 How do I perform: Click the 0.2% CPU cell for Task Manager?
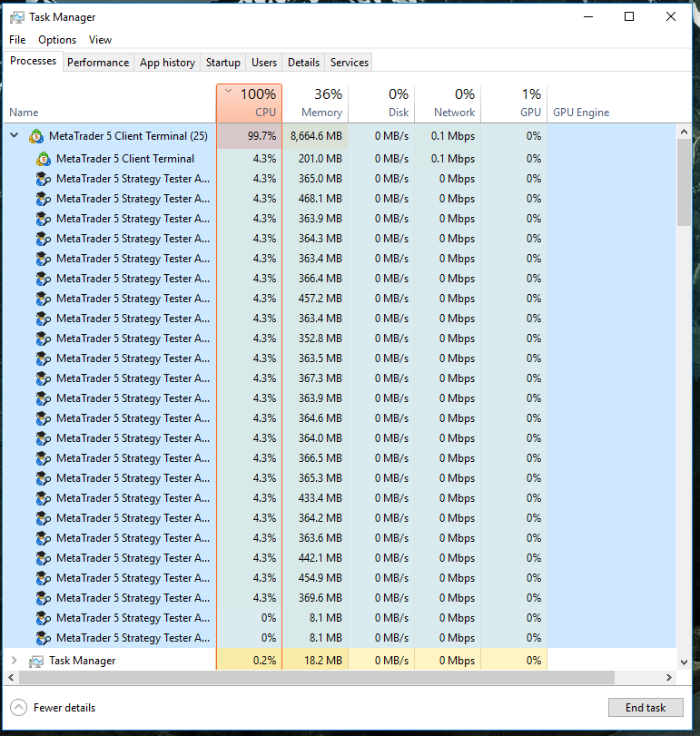click(x=250, y=661)
